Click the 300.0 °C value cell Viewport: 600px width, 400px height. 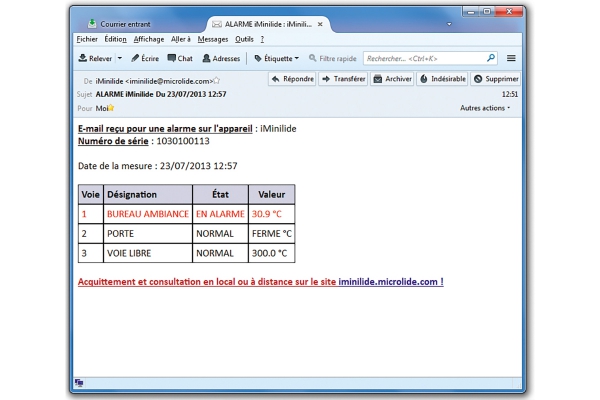click(272, 253)
